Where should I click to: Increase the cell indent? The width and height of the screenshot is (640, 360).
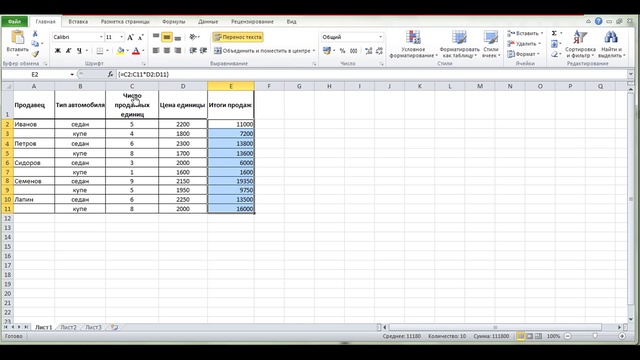coord(203,51)
